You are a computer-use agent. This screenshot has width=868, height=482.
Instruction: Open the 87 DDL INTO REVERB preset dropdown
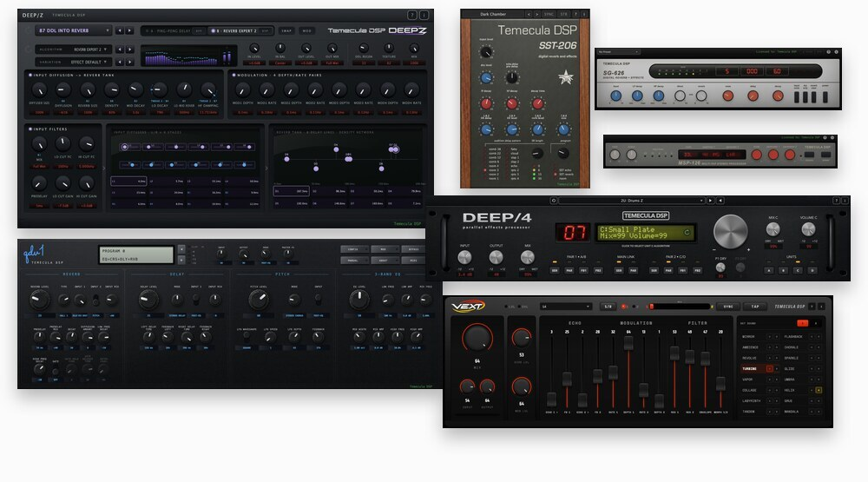pos(73,31)
